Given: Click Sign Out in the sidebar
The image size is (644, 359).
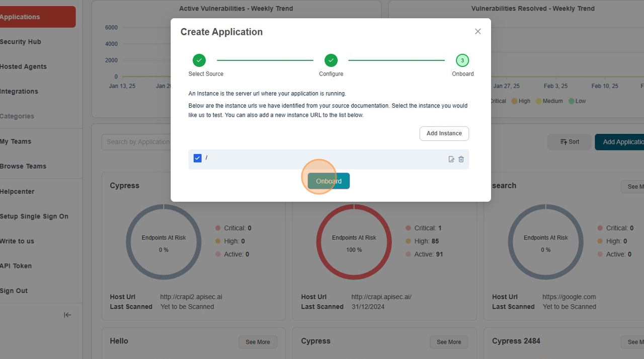Looking at the screenshot, I should click(14, 291).
